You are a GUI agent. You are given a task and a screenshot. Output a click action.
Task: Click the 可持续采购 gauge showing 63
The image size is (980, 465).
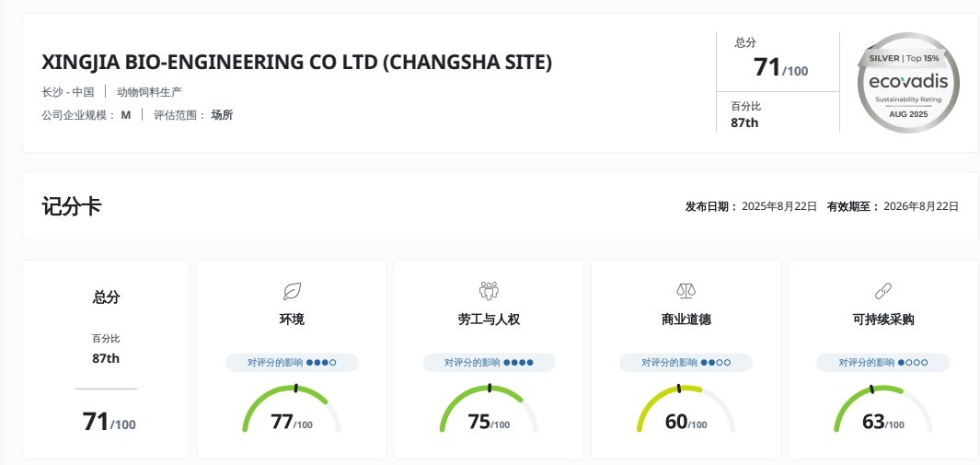tap(883, 409)
